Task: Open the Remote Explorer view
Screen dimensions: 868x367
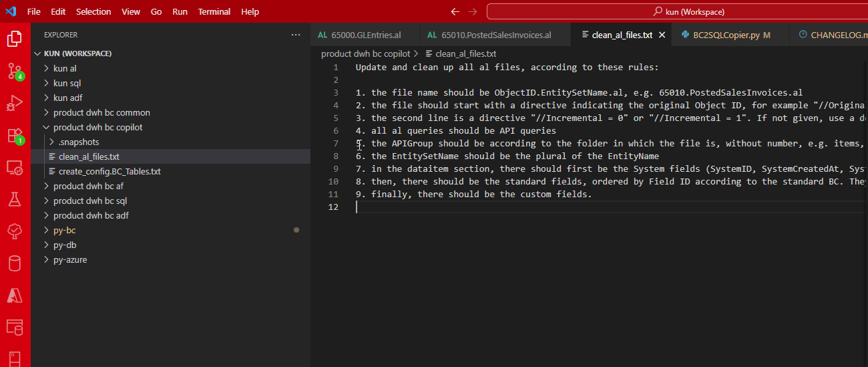Action: click(x=15, y=167)
